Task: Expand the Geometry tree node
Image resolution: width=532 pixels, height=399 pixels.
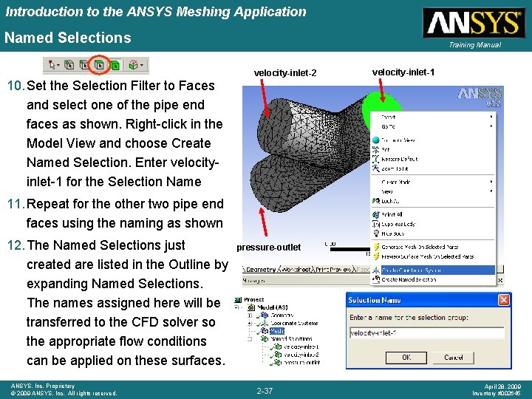Action: click(x=250, y=316)
